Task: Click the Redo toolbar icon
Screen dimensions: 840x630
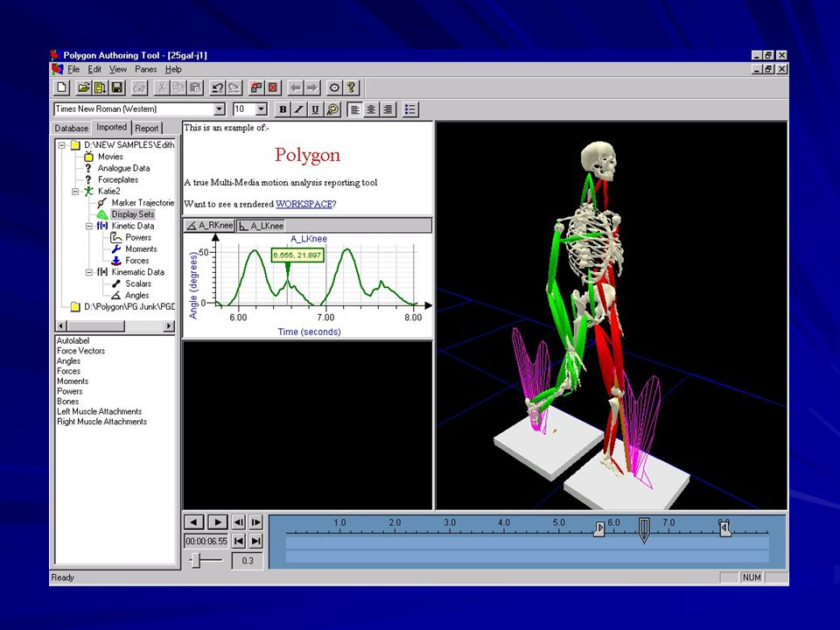Action: click(x=234, y=87)
